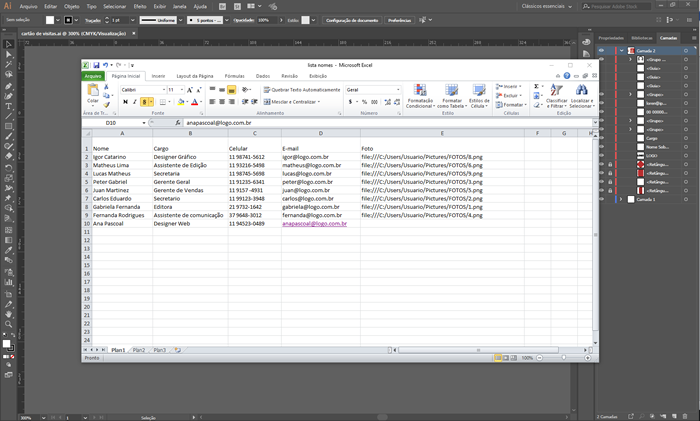Click the Colar paste icon in Excel

point(93,91)
